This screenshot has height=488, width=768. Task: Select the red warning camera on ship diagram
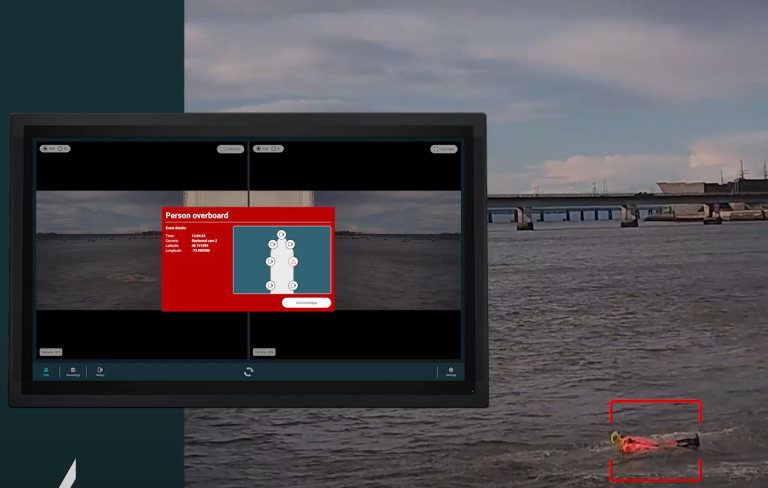[293, 261]
